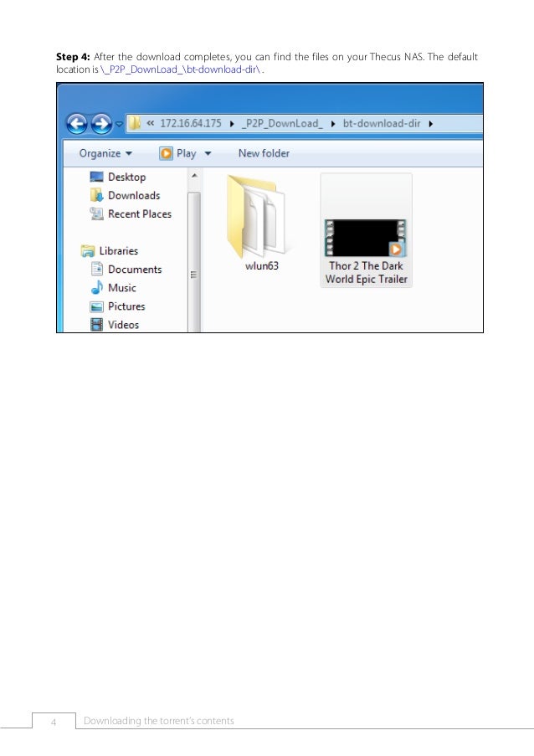This screenshot has width=534, height=756.
Task: Click the Play toolbar label
Action: point(186,153)
